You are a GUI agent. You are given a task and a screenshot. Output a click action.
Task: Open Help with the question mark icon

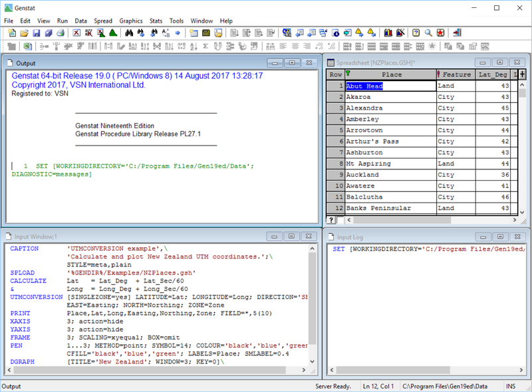pyautogui.click(x=417, y=33)
